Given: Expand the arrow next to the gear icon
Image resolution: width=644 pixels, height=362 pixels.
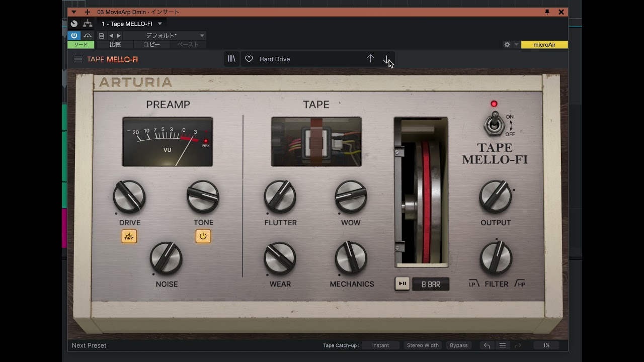Looking at the screenshot, I should [x=516, y=45].
